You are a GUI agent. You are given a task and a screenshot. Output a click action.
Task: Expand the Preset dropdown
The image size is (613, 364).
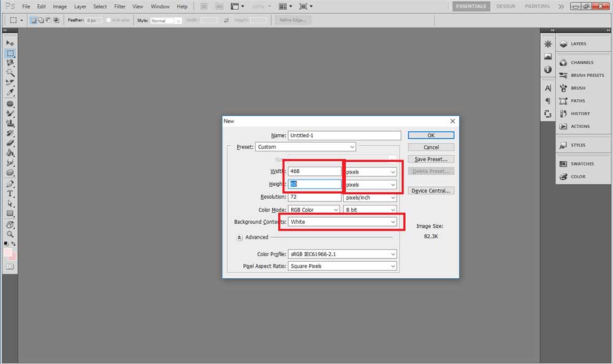point(305,147)
